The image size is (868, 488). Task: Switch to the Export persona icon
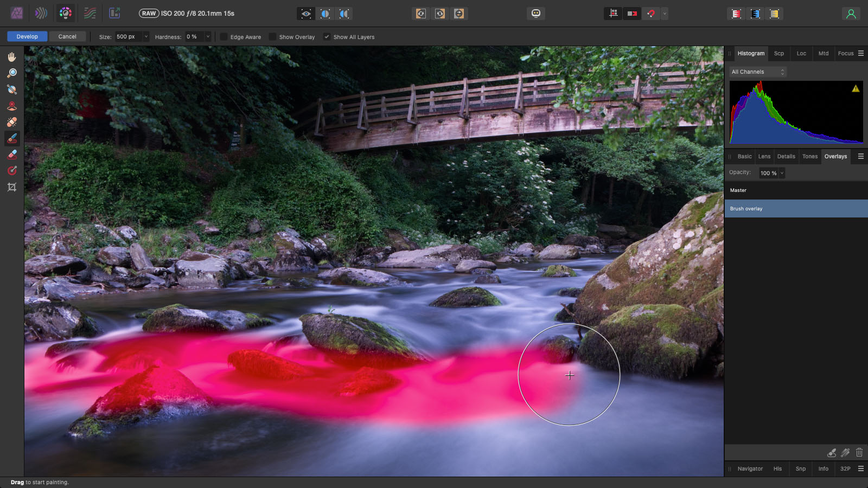point(114,13)
